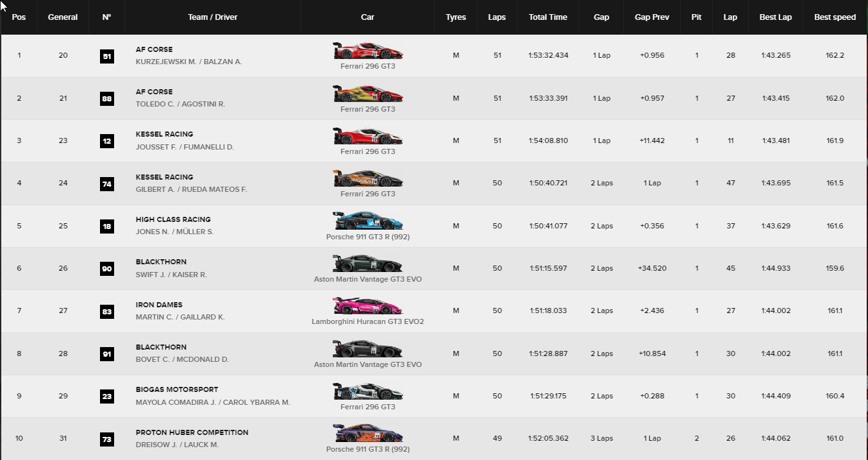The width and height of the screenshot is (868, 460).
Task: Click car number badge 18
Action: click(x=107, y=226)
